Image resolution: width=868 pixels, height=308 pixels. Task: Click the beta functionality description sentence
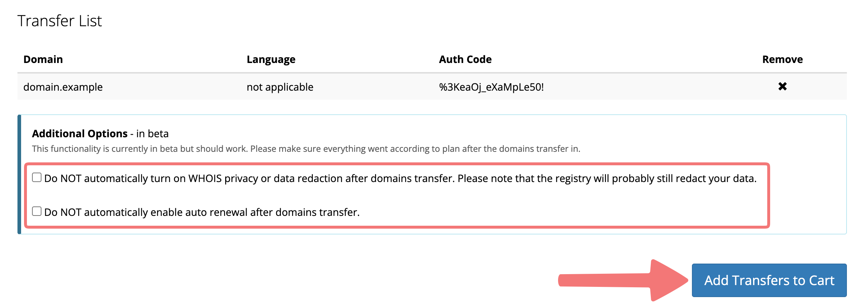306,149
